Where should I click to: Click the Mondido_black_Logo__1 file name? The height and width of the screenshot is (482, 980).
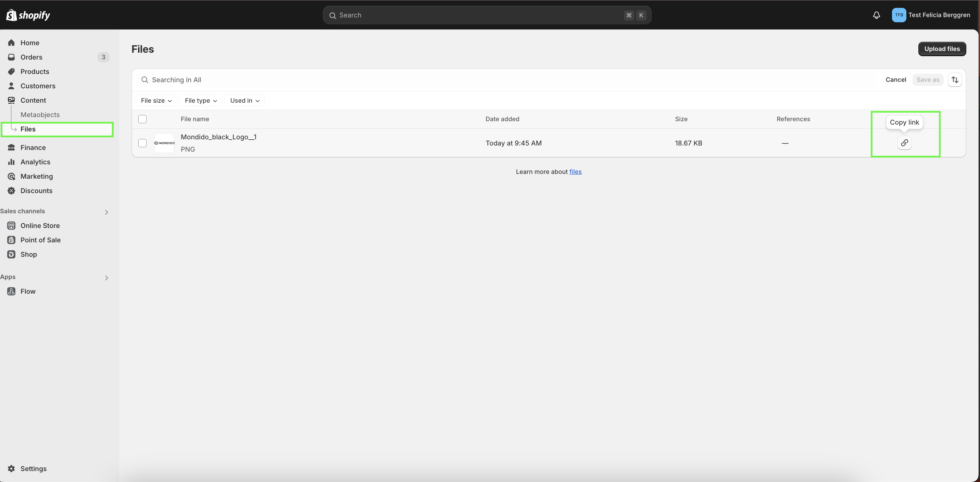coord(218,137)
